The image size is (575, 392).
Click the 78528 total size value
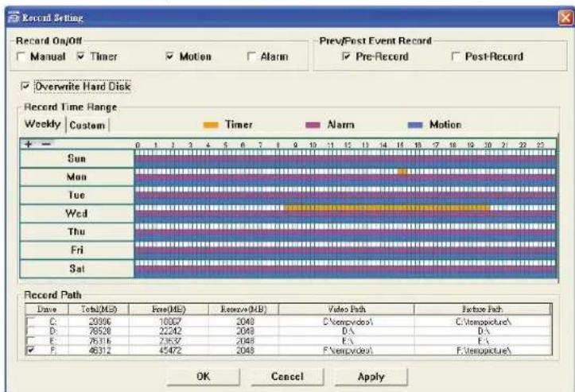click(x=99, y=331)
